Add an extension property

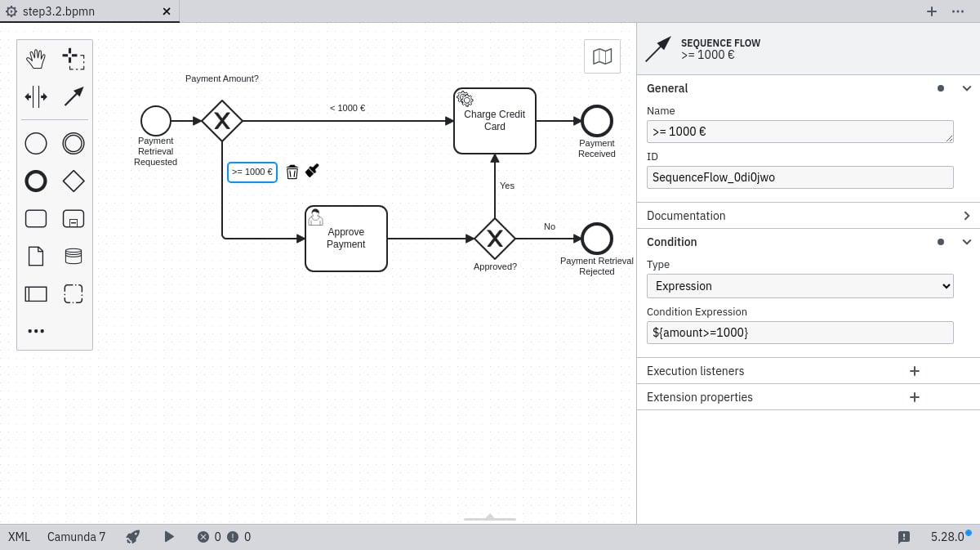(x=915, y=397)
